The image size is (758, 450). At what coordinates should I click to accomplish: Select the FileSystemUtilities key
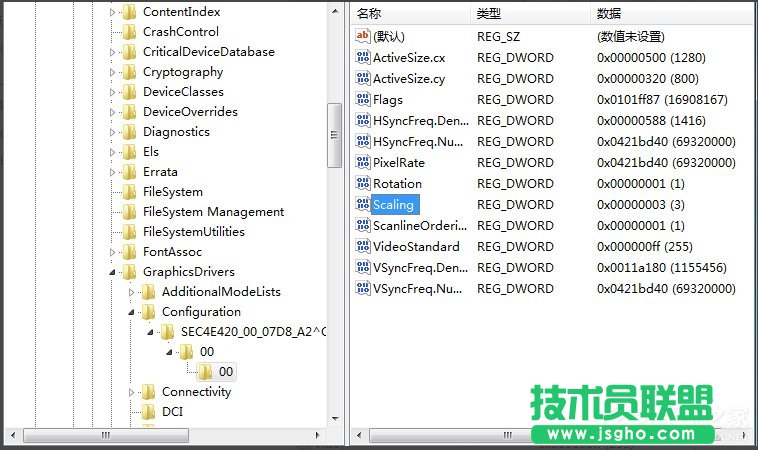pyautogui.click(x=193, y=232)
